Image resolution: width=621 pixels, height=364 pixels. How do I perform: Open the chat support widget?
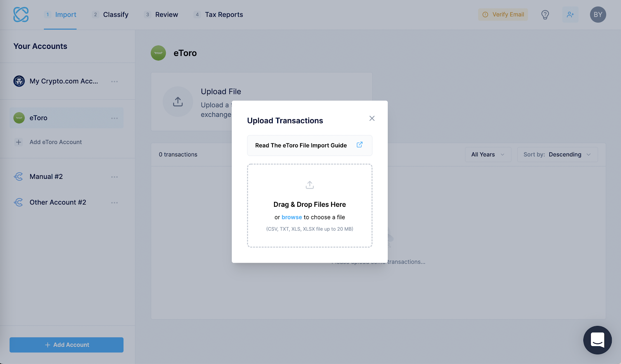point(597,340)
